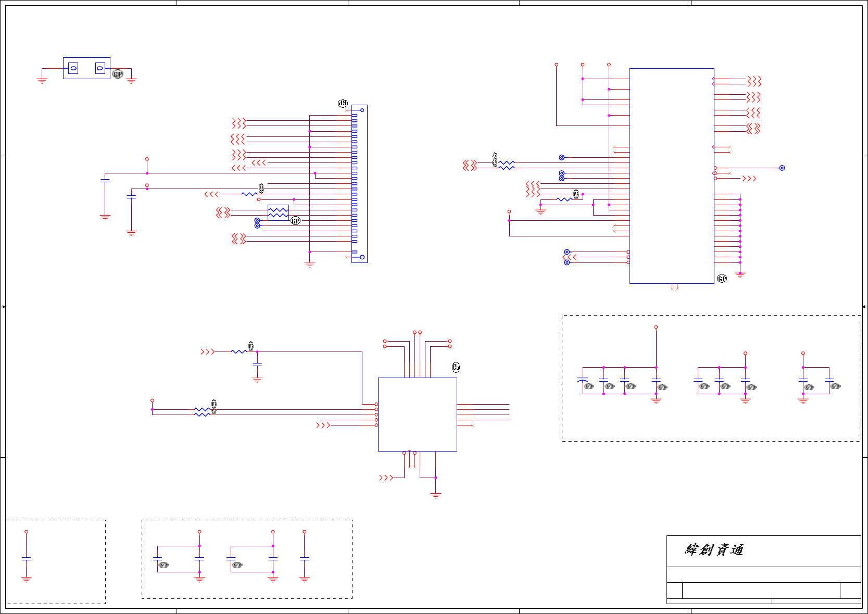
Task: Select the left pad of the two-pad component
Action: [x=73, y=68]
